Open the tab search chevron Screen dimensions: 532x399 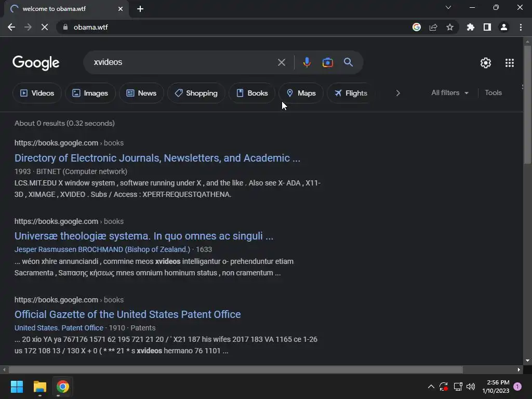click(x=448, y=7)
